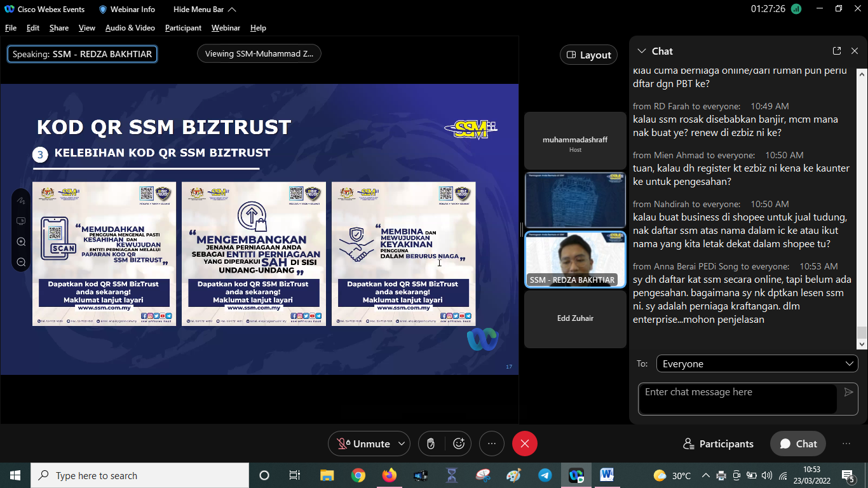This screenshot has width=868, height=488.
Task: Click the send chat message arrow
Action: 848,392
